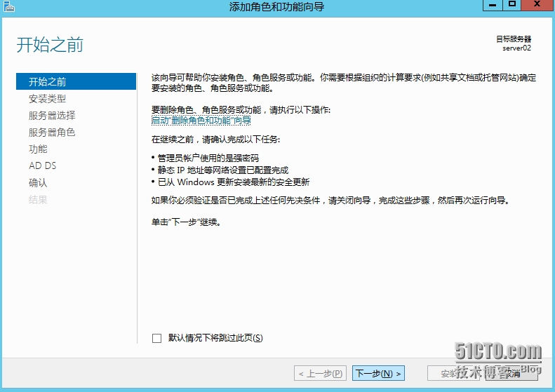555x392 pixels.
Task: Select the 开始之前 step in sidebar
Action: coord(76,81)
